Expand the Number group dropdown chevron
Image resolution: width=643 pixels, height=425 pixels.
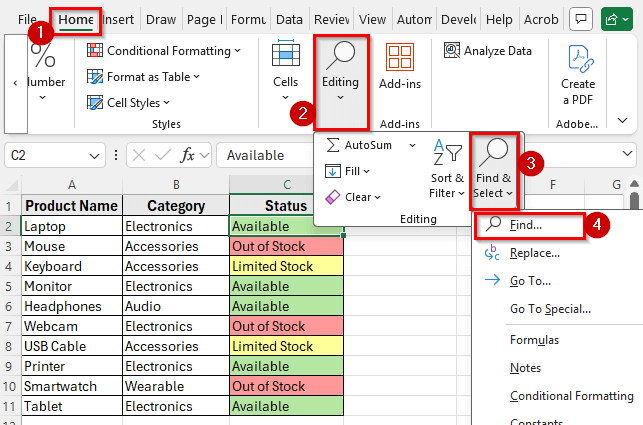pyautogui.click(x=43, y=98)
